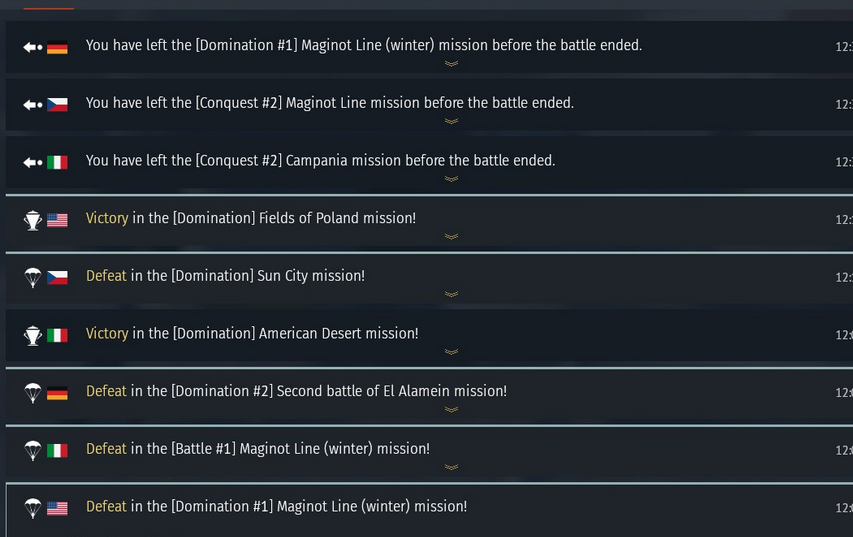Expand the American Desert victory details chevron
The image size is (853, 537).
[451, 352]
